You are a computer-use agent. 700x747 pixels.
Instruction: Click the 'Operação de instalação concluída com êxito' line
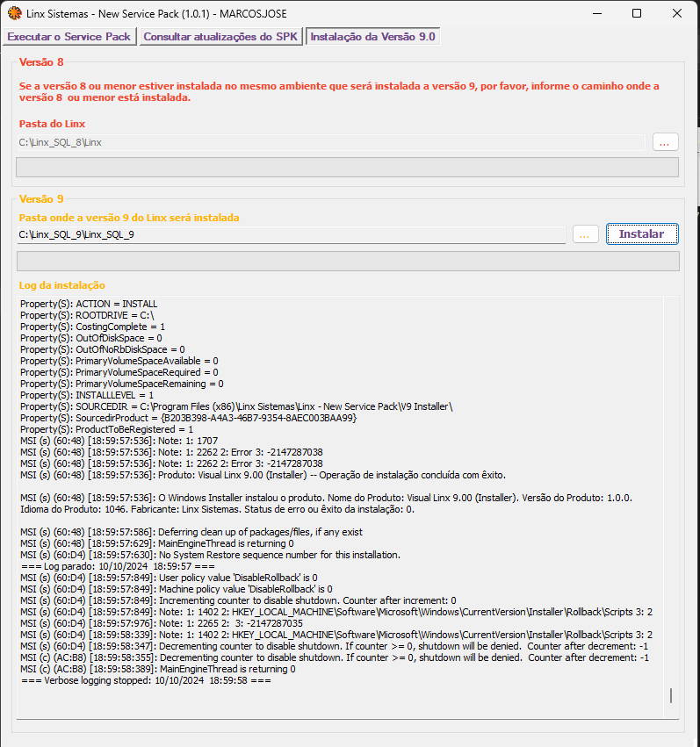263,476
